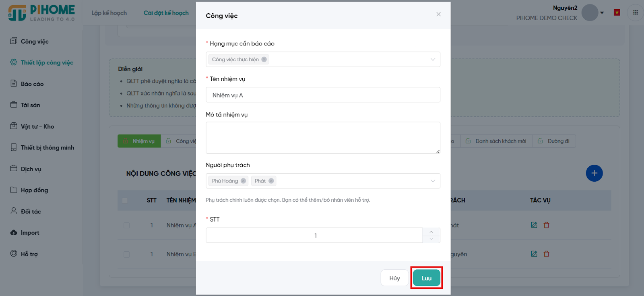Image resolution: width=644 pixels, height=296 pixels.
Task: Click the Mô tả nhiệm vụ text area
Action: [323, 138]
